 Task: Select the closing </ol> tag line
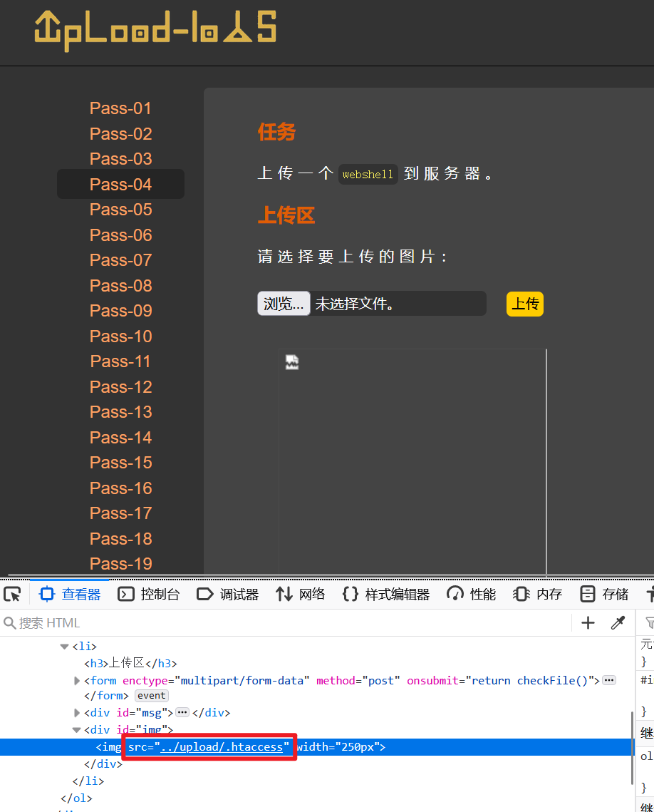[x=76, y=798]
